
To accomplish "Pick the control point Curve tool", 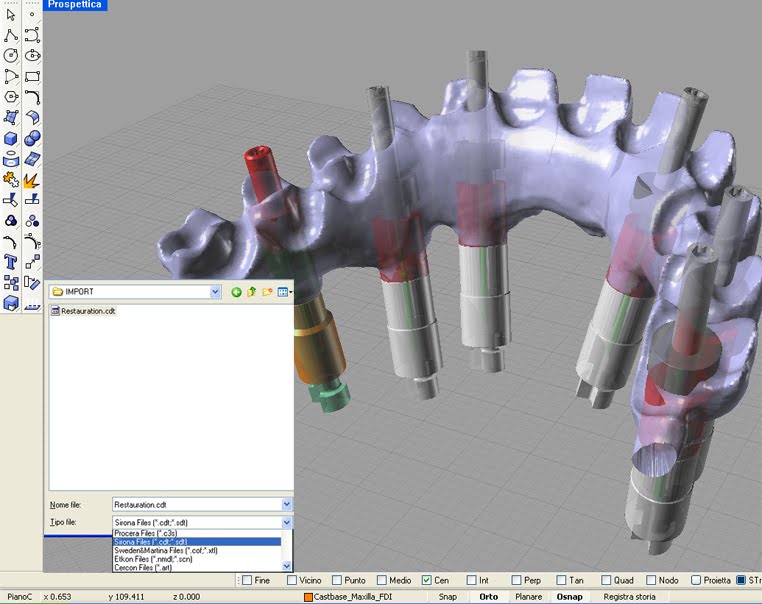I will (x=32, y=35).
